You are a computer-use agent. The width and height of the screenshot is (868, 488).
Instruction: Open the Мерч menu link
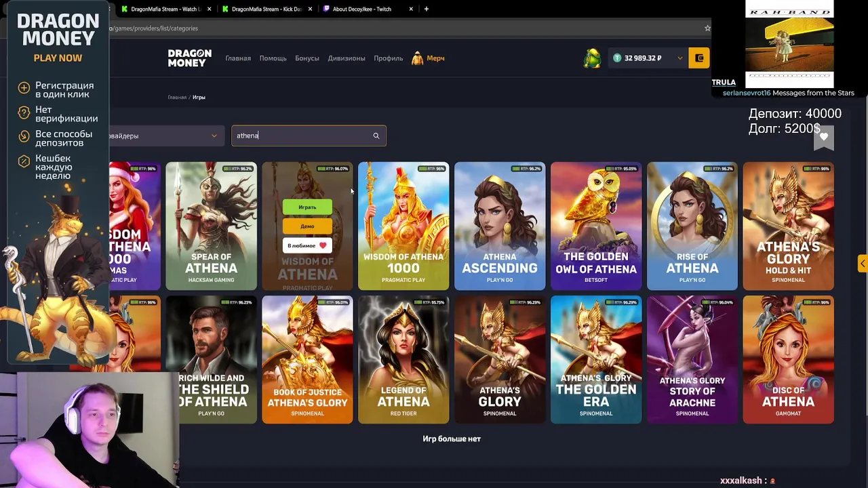coord(435,58)
